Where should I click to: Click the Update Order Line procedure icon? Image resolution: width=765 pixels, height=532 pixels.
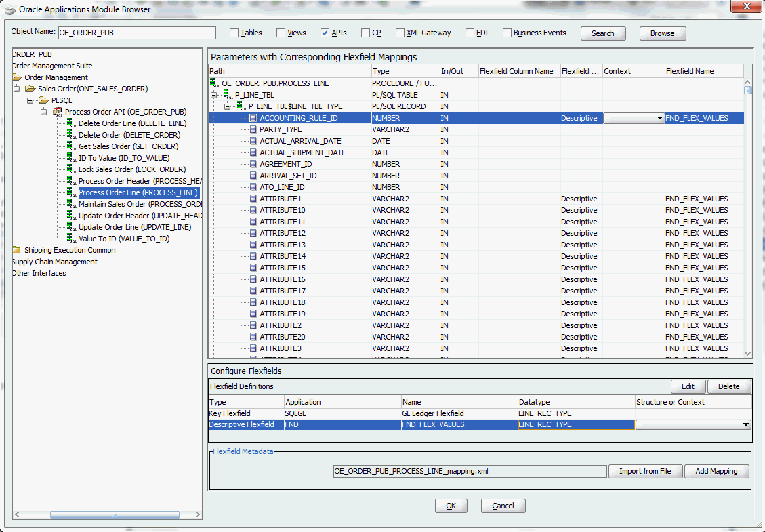[72, 227]
